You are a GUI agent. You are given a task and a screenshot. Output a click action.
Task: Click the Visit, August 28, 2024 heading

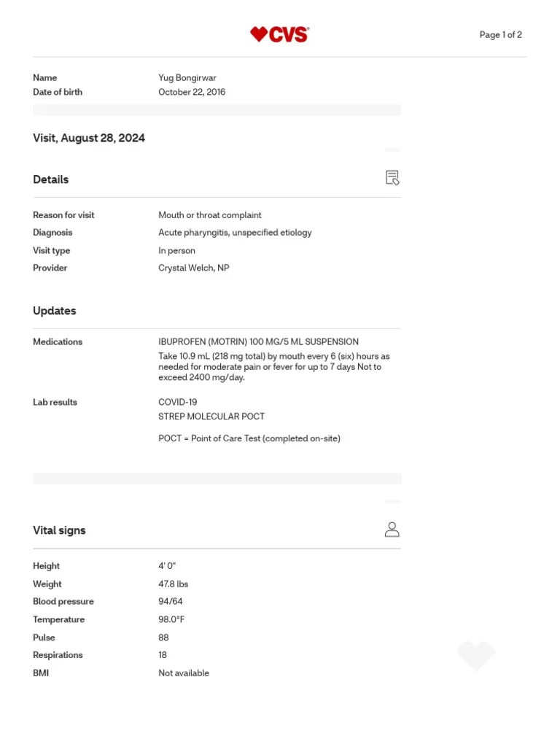(89, 138)
